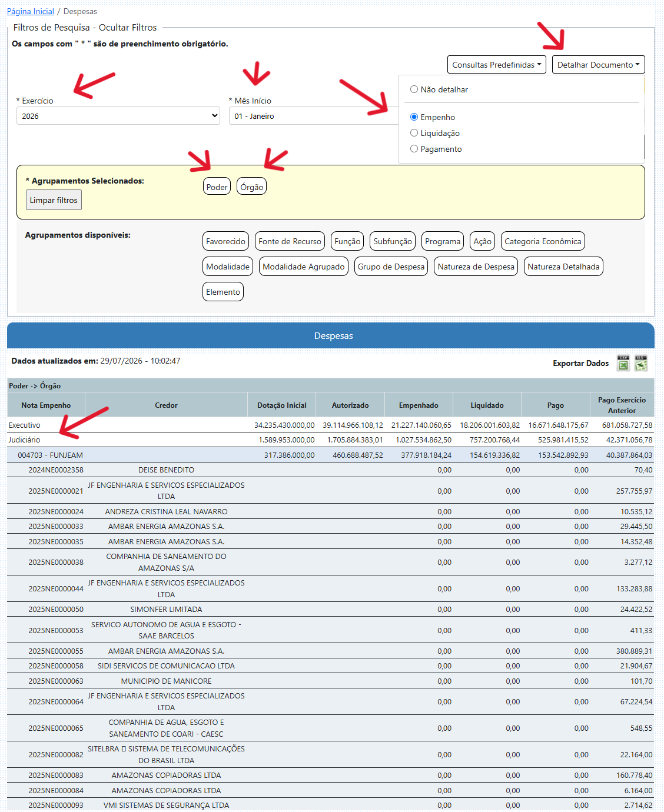This screenshot has width=664, height=812.
Task: Add the Ação grouping
Action: tap(482, 241)
